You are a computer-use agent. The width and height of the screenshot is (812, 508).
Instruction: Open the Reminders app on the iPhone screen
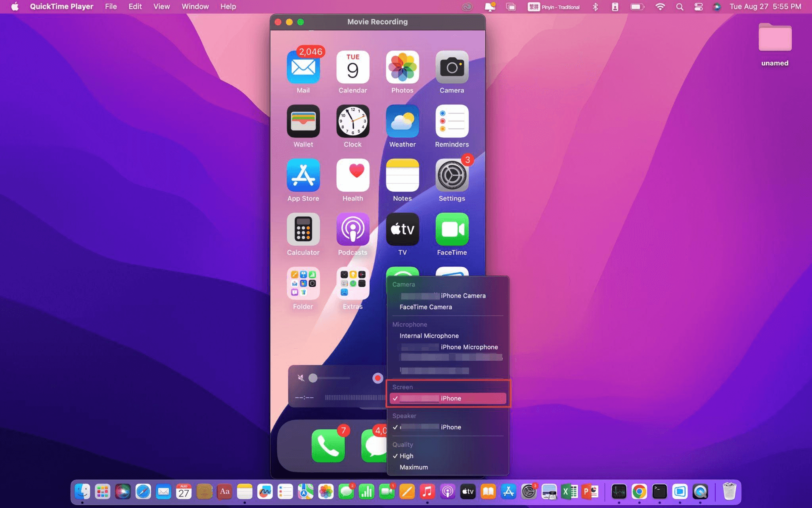click(x=452, y=121)
